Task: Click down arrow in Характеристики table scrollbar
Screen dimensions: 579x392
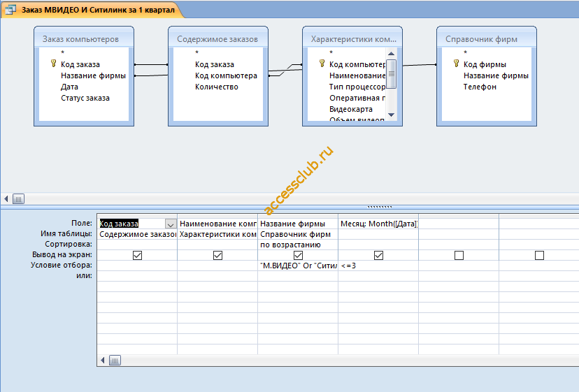Action: [391, 115]
